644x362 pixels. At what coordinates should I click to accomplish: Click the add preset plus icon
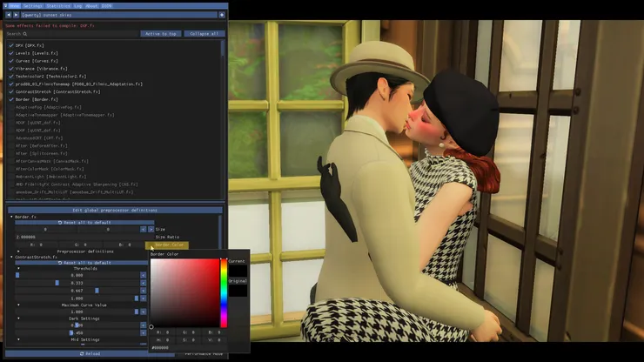coord(222,15)
